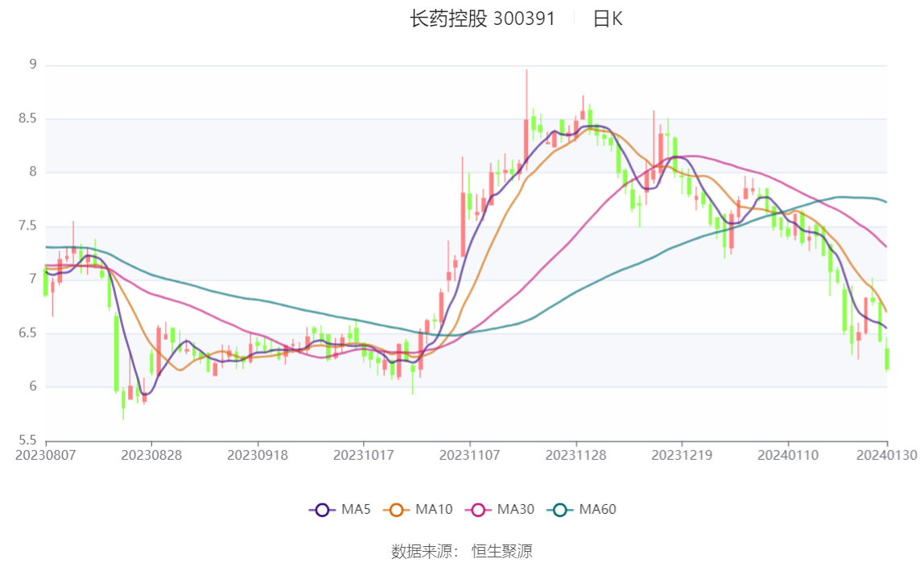Toggle the MA10 legend series

[x=418, y=509]
